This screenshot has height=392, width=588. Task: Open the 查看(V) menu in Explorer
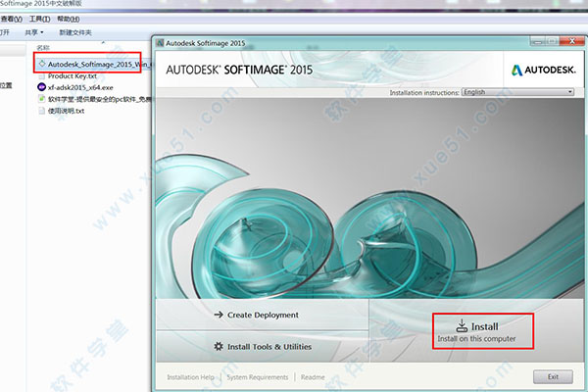pos(11,19)
